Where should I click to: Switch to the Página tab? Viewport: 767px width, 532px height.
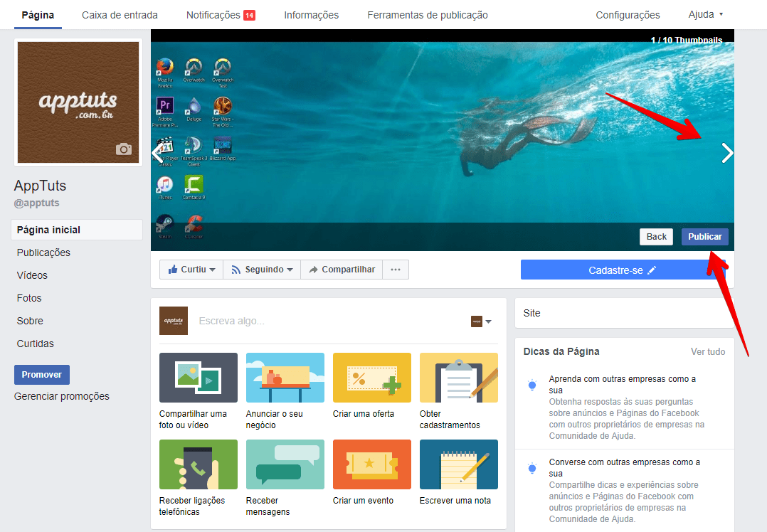click(x=38, y=15)
